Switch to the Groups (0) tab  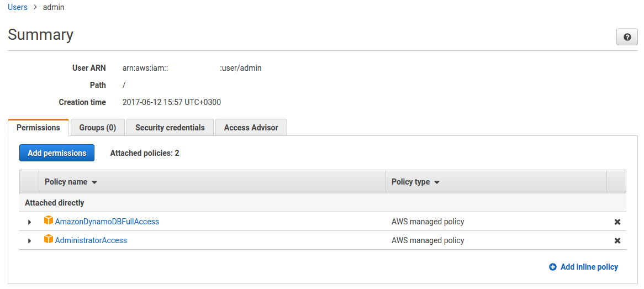[98, 128]
